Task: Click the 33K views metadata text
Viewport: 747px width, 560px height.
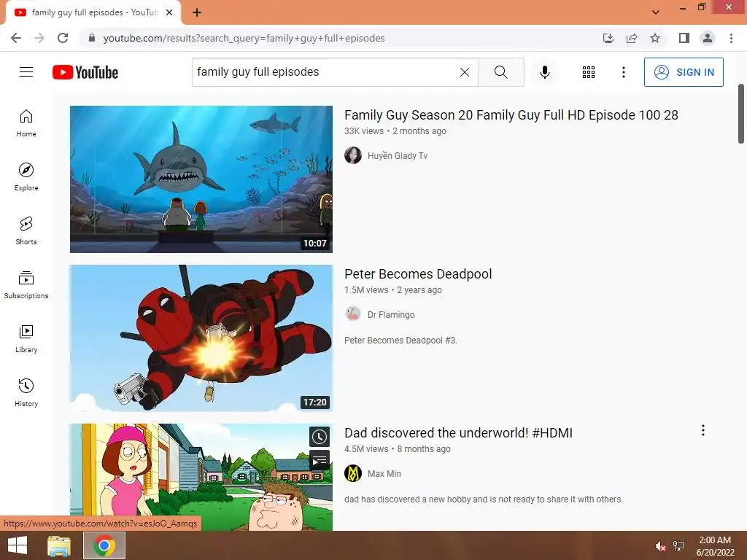Action: click(x=364, y=131)
